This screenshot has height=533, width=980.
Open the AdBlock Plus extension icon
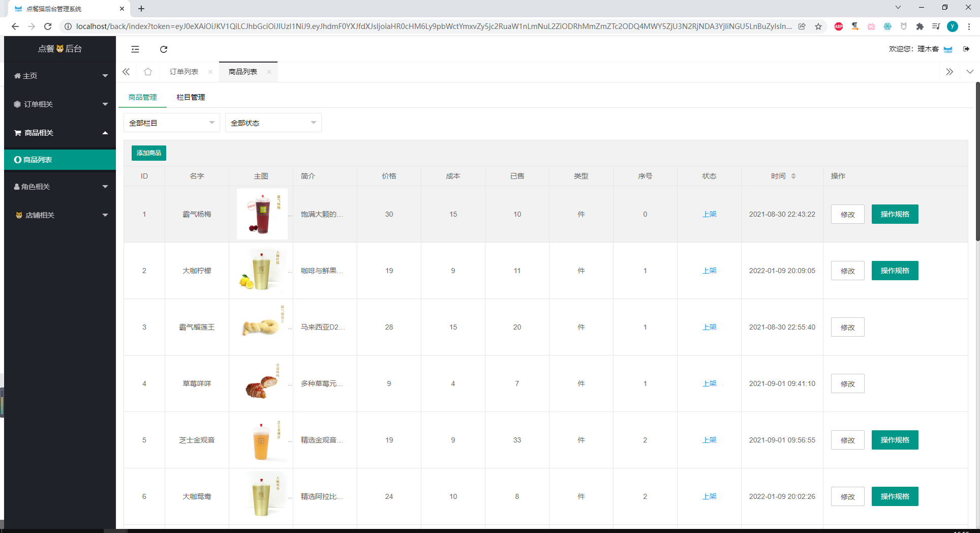[x=839, y=26]
